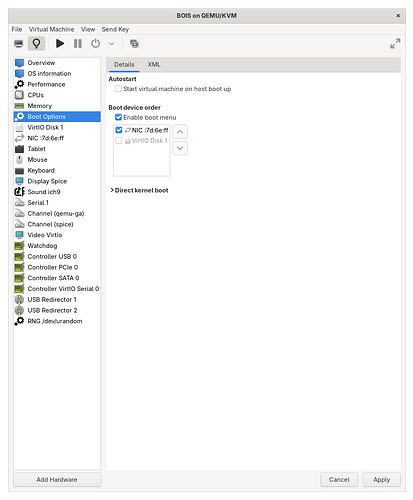Select Watchdog device
Viewport: 413px width, 500px height.
coord(57,246)
